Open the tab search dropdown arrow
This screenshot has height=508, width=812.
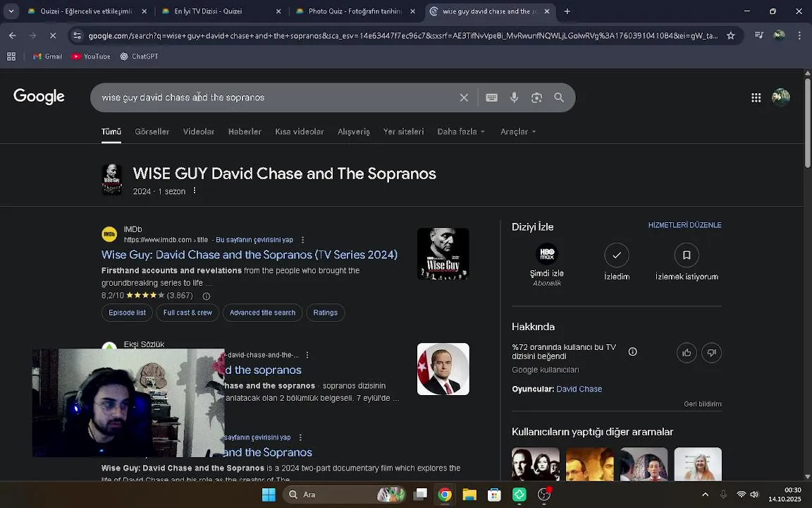pos(11,11)
